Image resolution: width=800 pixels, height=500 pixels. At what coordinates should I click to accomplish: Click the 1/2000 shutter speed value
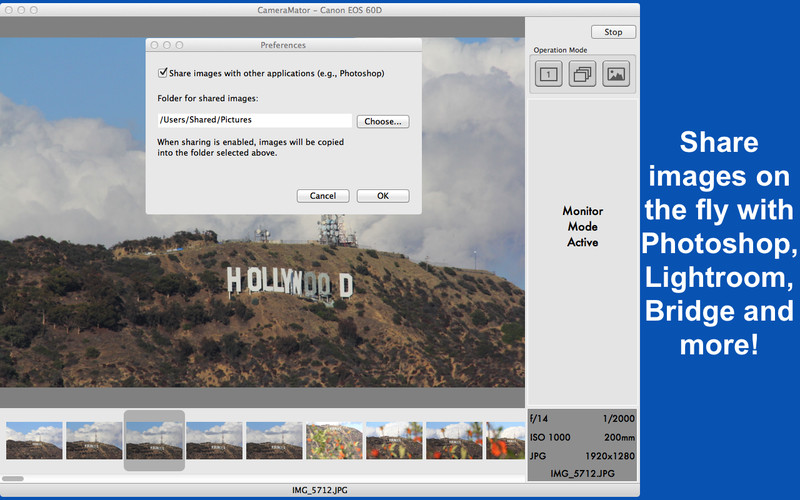618,418
